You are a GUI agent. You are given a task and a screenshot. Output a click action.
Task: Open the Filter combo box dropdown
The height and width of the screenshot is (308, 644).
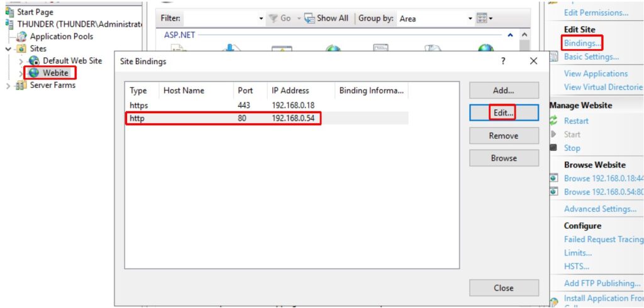pyautogui.click(x=261, y=19)
